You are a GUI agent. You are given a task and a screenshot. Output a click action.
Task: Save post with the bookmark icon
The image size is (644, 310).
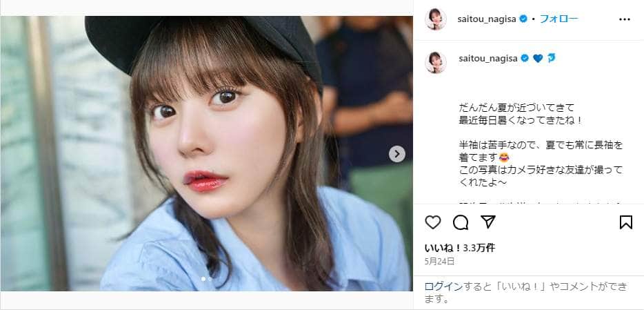(x=625, y=222)
